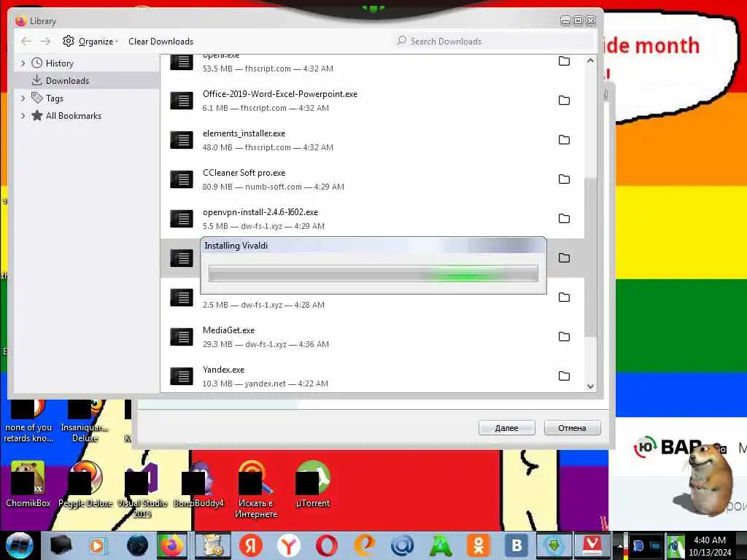Select Office-2019-Word-Excel-Powerpoint.exe file name
The height and width of the screenshot is (560, 747).
pos(280,94)
